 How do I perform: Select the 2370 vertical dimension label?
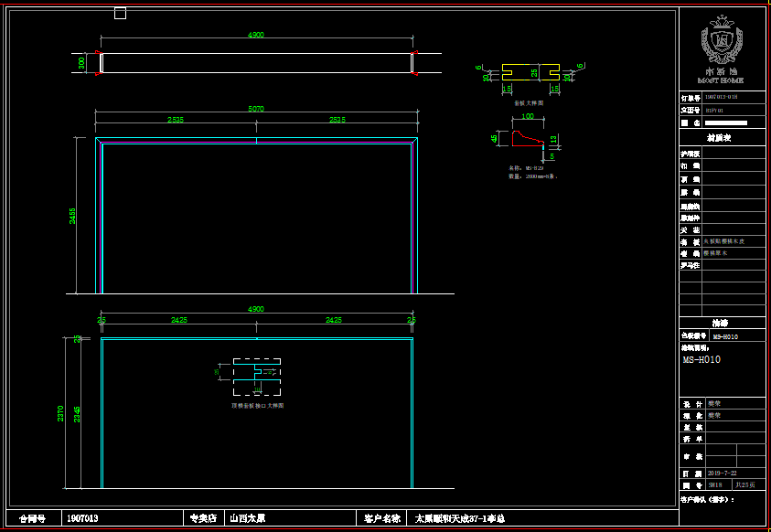click(x=61, y=413)
